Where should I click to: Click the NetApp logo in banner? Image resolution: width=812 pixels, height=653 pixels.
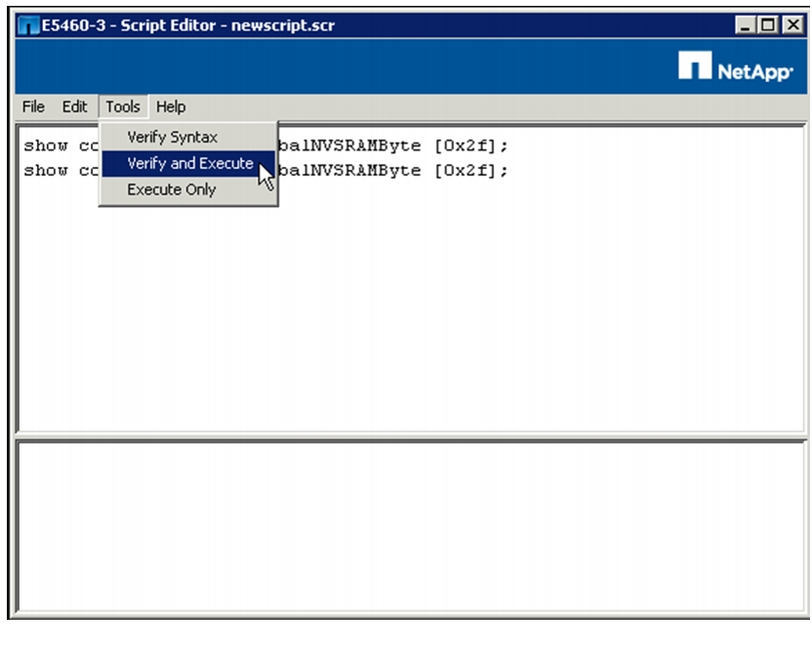(x=735, y=66)
